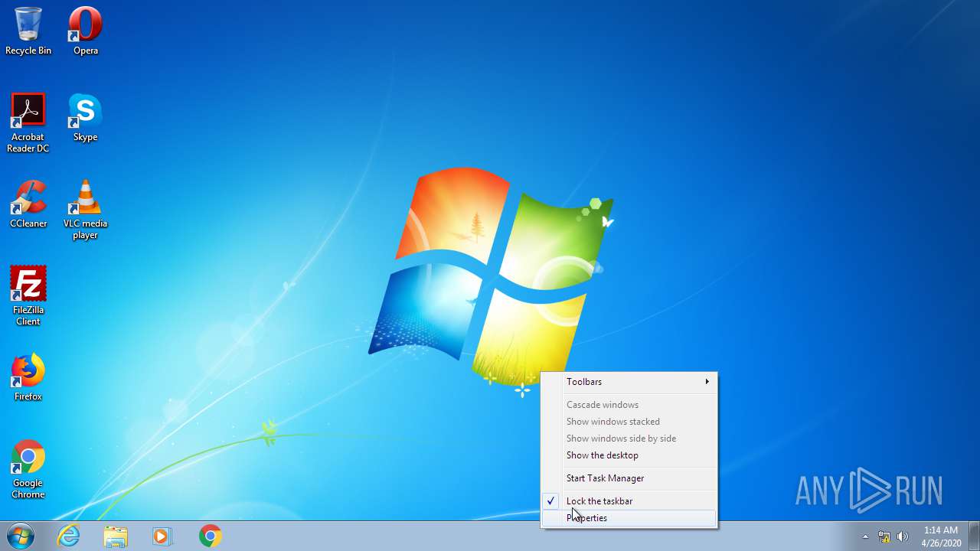
Task: Launch Chrome from the taskbar
Action: [x=210, y=536]
